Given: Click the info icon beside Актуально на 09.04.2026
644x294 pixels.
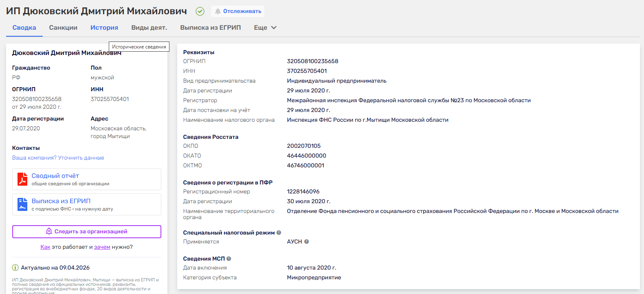Looking at the screenshot, I should [x=15, y=268].
